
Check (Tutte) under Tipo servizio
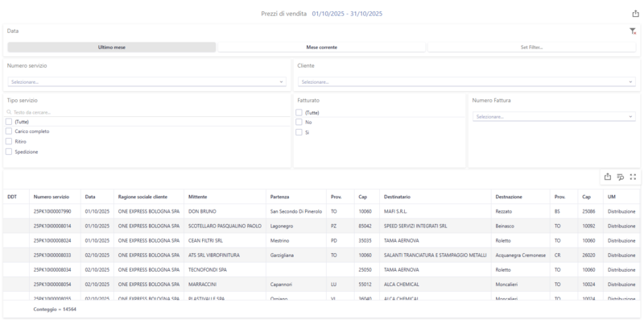click(9, 122)
